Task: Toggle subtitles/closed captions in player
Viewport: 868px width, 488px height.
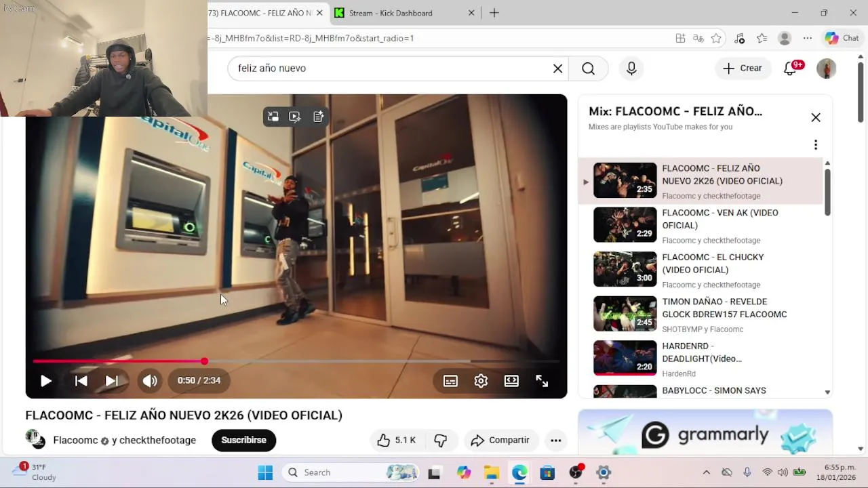Action: point(450,381)
